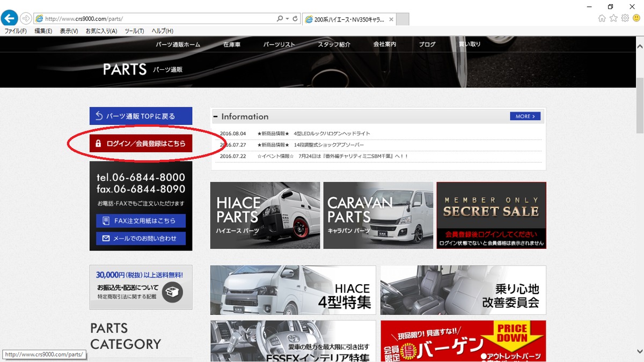
Task: Open 在庫車 in site navigation
Action: 232,45
